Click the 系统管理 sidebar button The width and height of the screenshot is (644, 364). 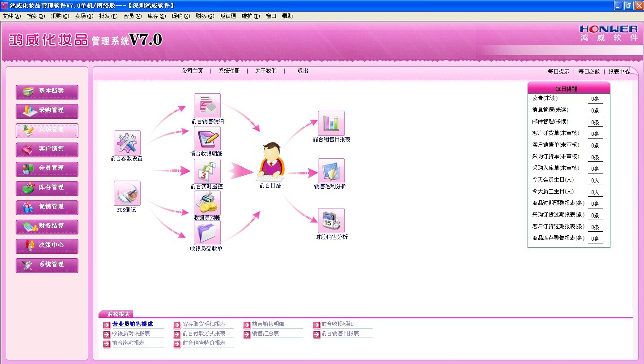47,265
